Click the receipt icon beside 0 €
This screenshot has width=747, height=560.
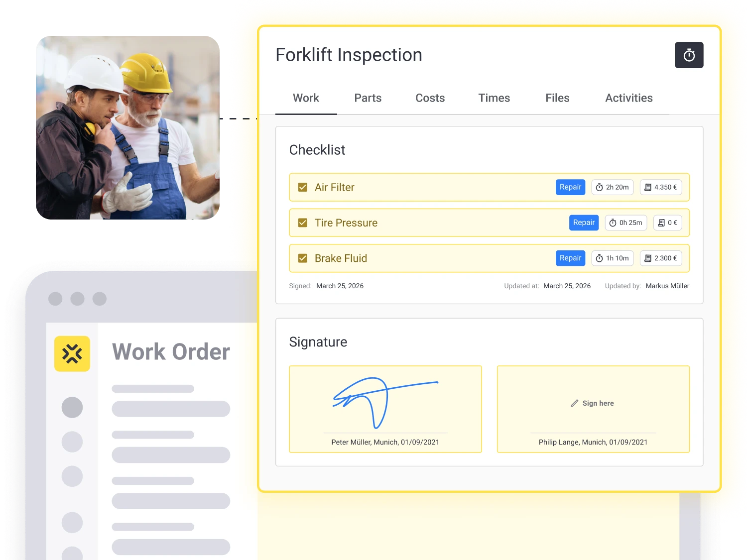[661, 223]
